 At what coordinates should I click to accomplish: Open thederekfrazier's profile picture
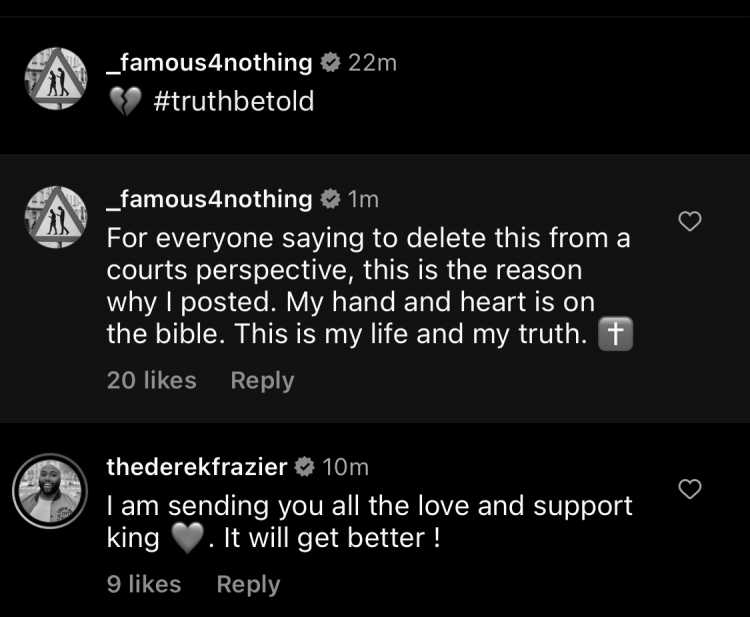50,491
